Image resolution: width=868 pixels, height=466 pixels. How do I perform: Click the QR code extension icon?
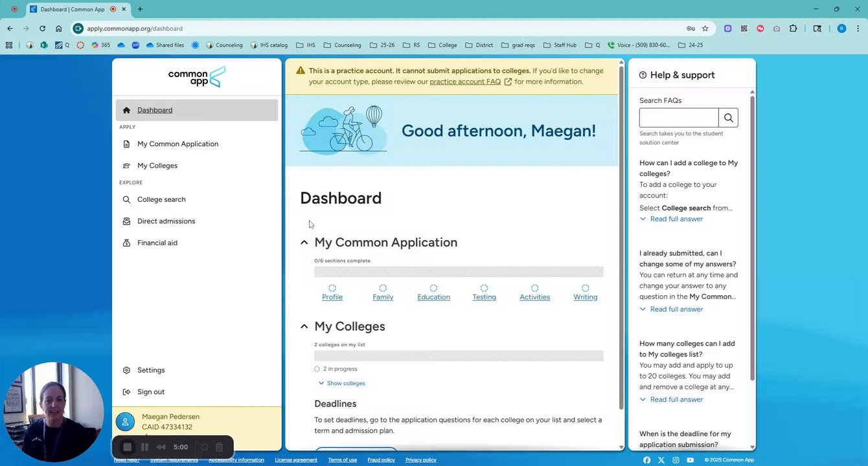tap(744, 28)
